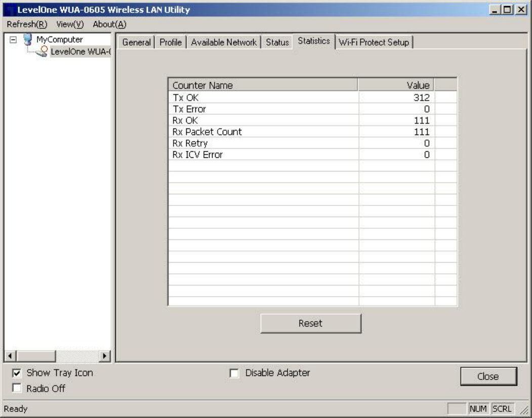Select the LevelOne WUA adapter icon
Image resolution: width=532 pixels, height=418 pixels.
point(43,50)
